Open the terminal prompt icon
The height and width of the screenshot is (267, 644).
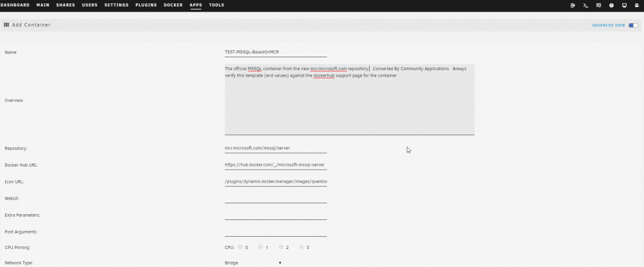(x=585, y=5)
